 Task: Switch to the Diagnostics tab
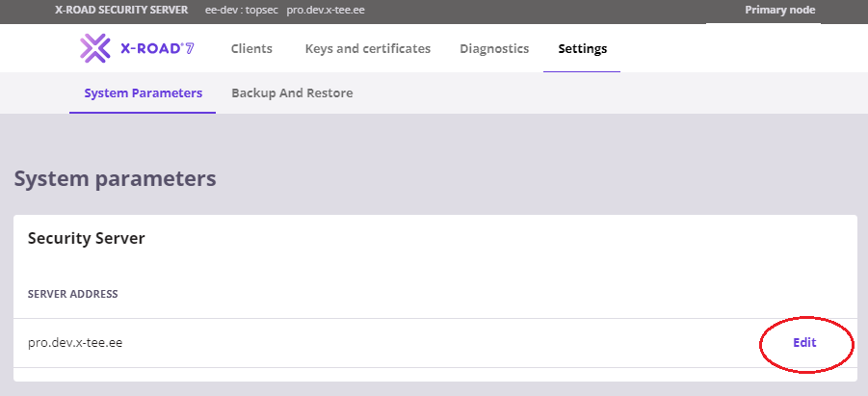(494, 48)
